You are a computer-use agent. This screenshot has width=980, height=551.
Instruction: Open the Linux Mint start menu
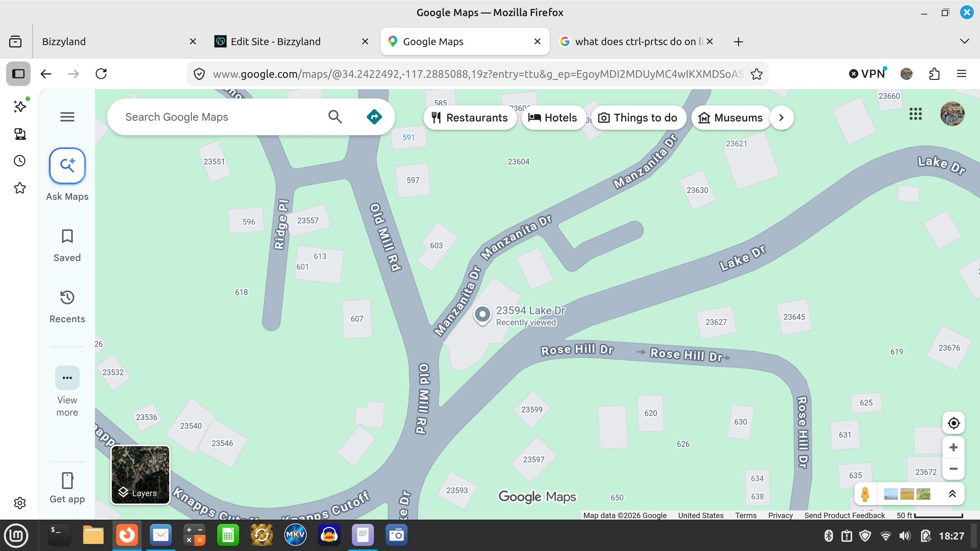click(x=16, y=535)
